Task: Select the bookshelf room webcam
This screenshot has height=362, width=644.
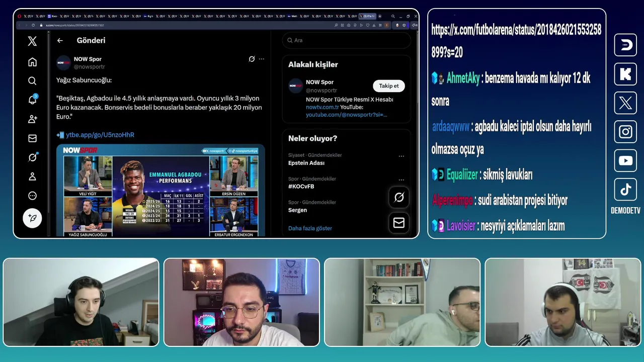Action: (x=403, y=302)
